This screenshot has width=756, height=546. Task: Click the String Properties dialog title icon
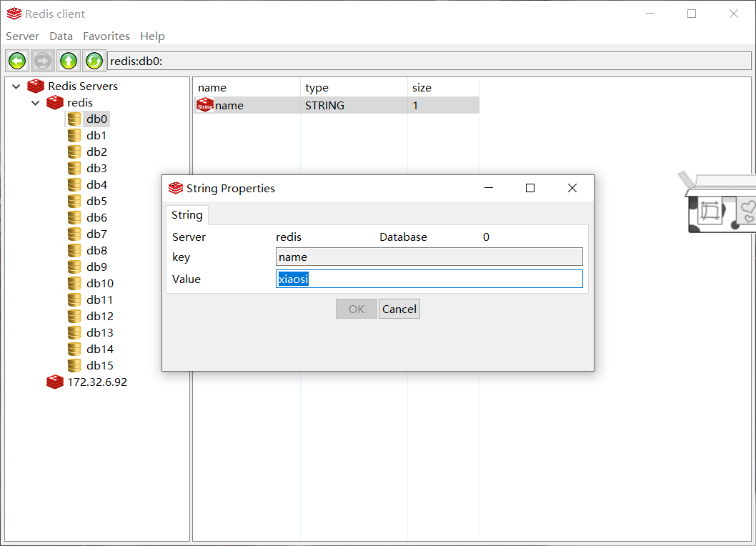(176, 188)
